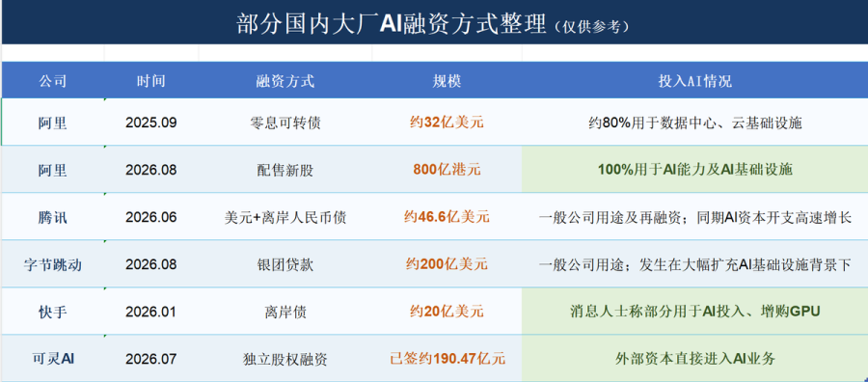868x382 pixels.
Task: Click the cell 约32亿美元
Action: pos(447,123)
